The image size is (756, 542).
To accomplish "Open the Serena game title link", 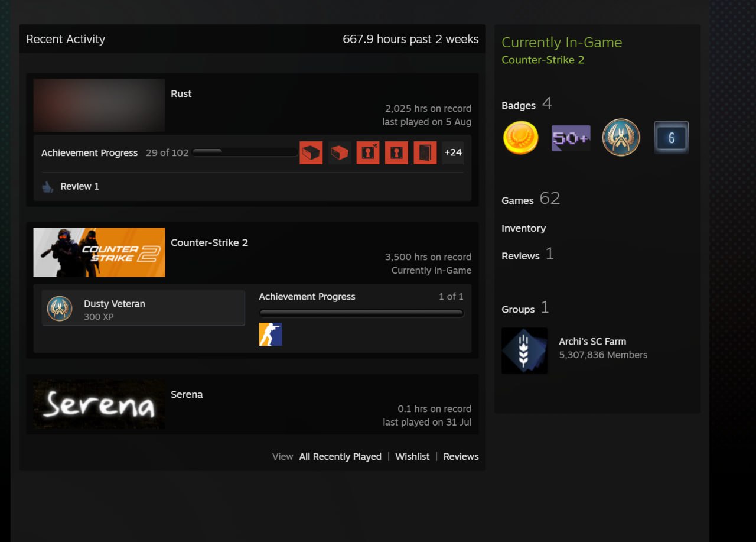I will pos(187,394).
